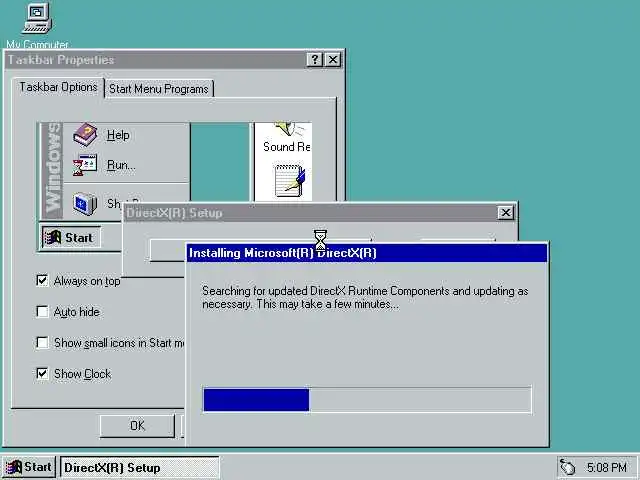
Task: Click the Help entry in menu preview
Action: pyautogui.click(x=118, y=135)
